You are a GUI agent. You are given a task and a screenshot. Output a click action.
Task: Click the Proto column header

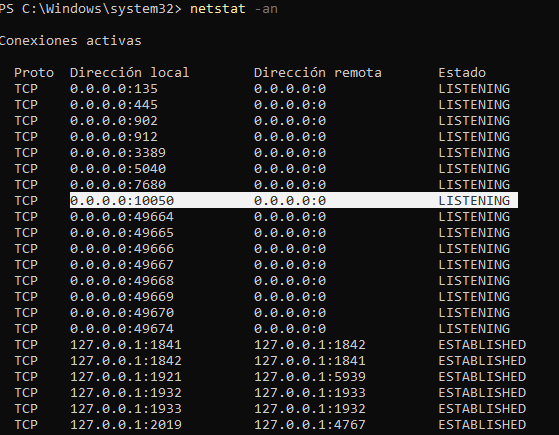34,73
